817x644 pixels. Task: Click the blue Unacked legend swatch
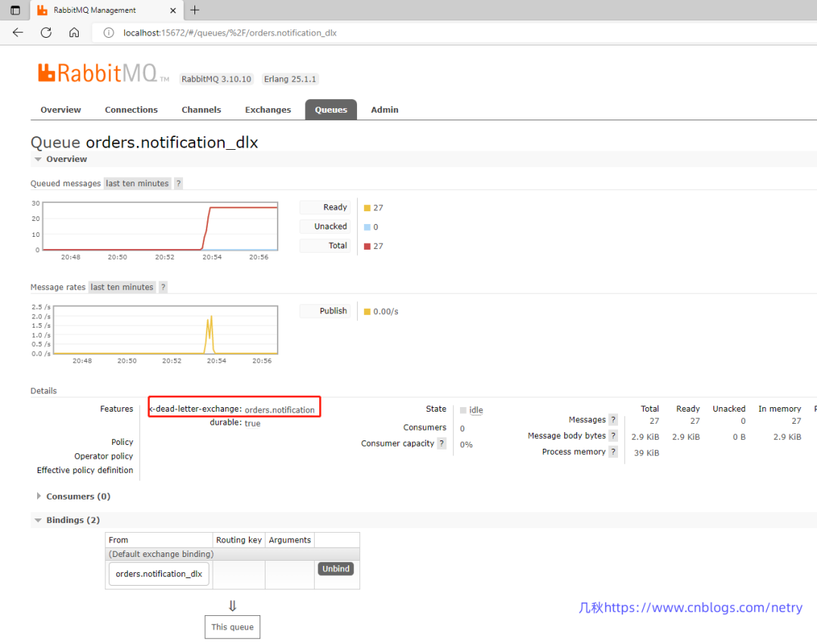click(367, 227)
